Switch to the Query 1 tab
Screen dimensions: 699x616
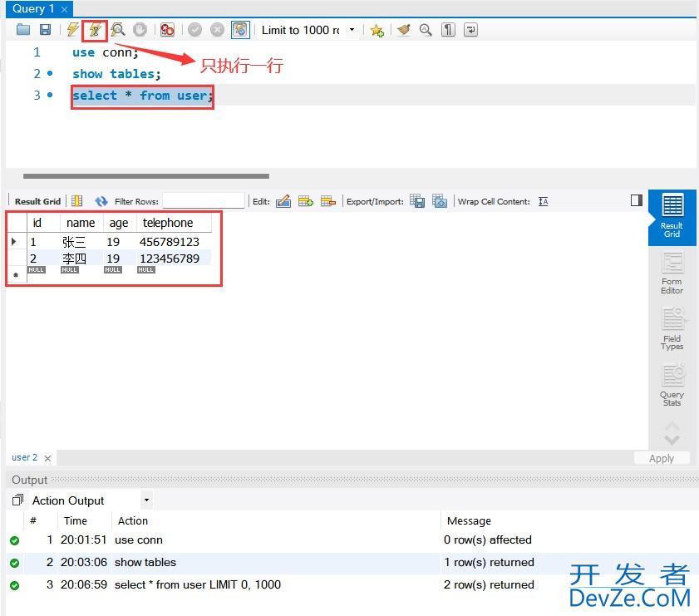33,8
